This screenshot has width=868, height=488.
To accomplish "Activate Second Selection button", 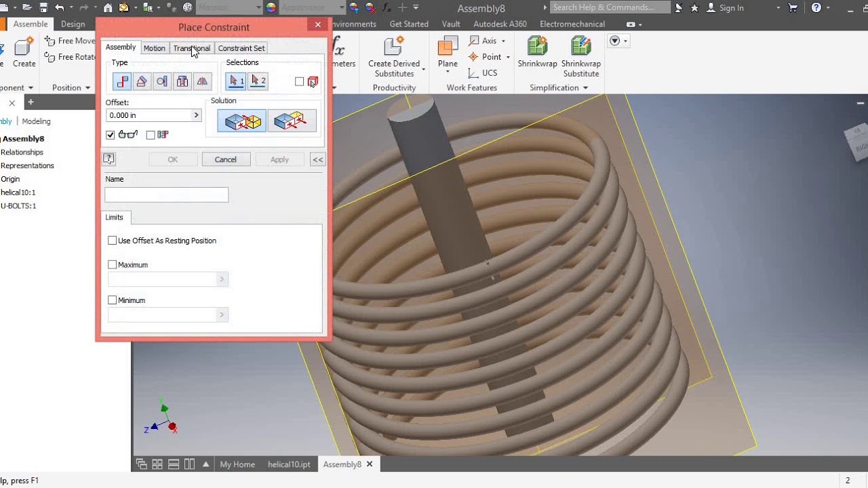I will point(258,81).
